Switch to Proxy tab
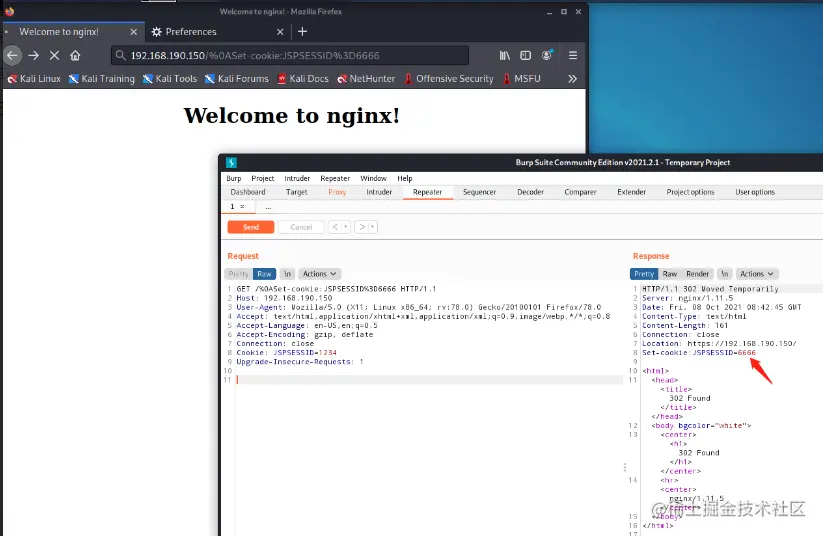 coord(337,192)
